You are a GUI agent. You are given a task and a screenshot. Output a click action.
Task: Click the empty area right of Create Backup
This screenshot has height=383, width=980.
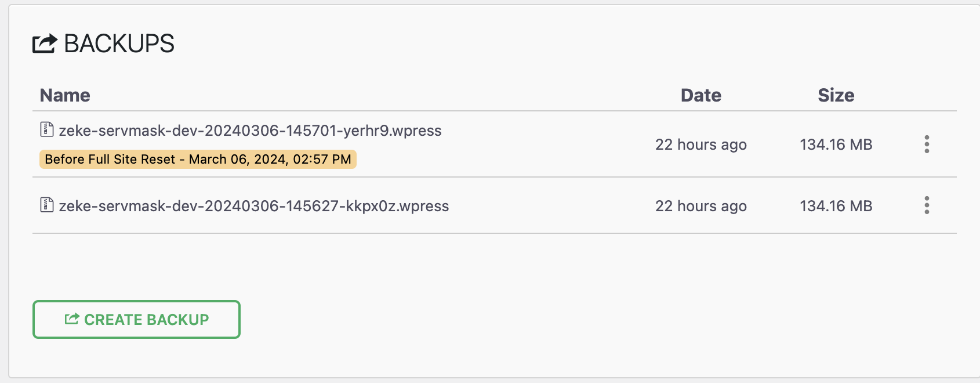pyautogui.click(x=522, y=319)
